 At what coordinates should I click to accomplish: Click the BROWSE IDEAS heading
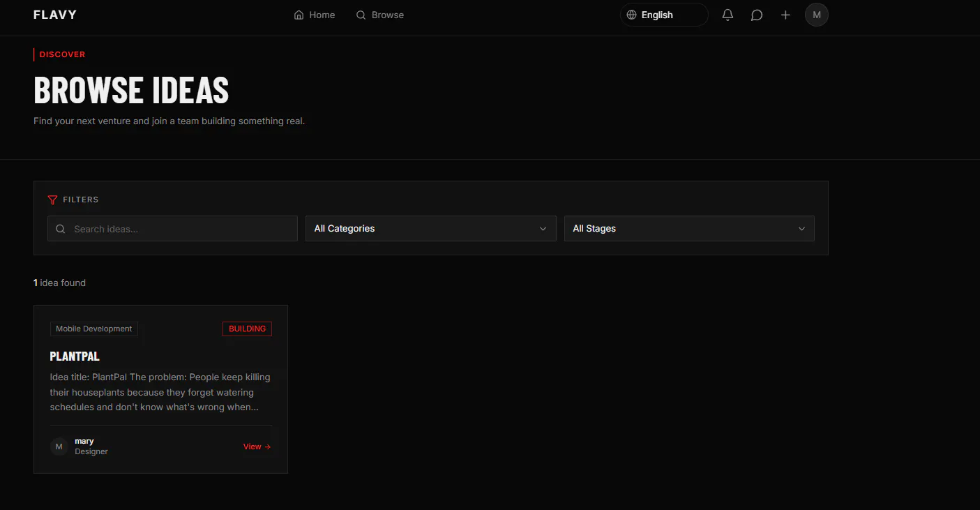tap(131, 89)
